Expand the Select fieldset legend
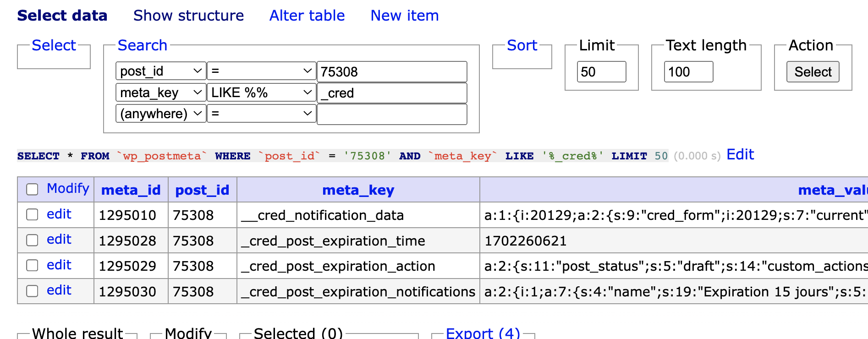 click(x=54, y=45)
